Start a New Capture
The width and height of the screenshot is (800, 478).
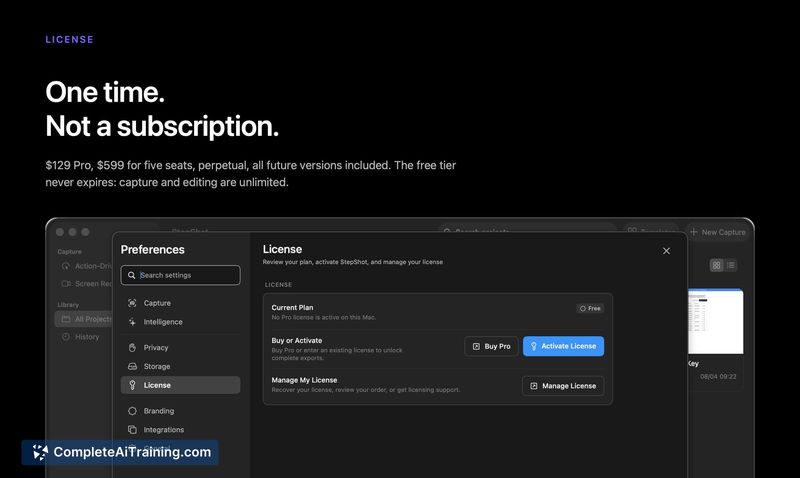[718, 232]
